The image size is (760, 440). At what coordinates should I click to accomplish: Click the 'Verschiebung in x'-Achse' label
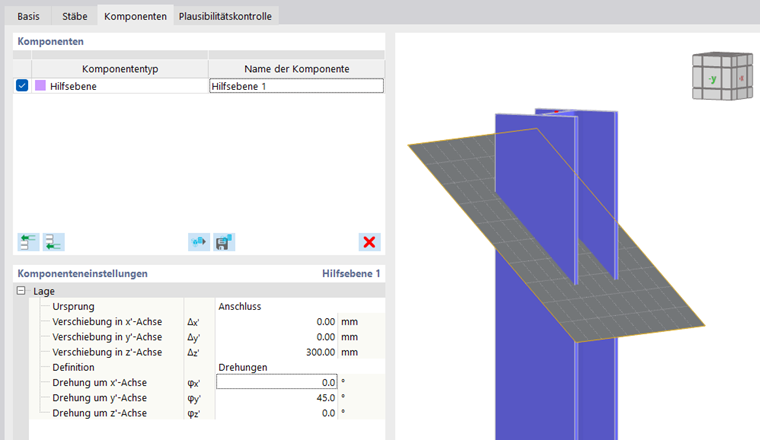(x=107, y=321)
